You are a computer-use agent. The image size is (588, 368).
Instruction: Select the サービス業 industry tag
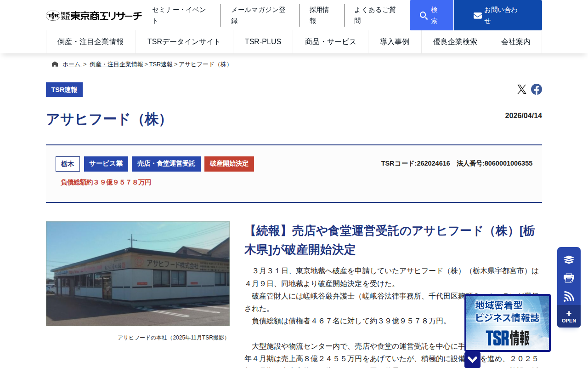point(106,164)
